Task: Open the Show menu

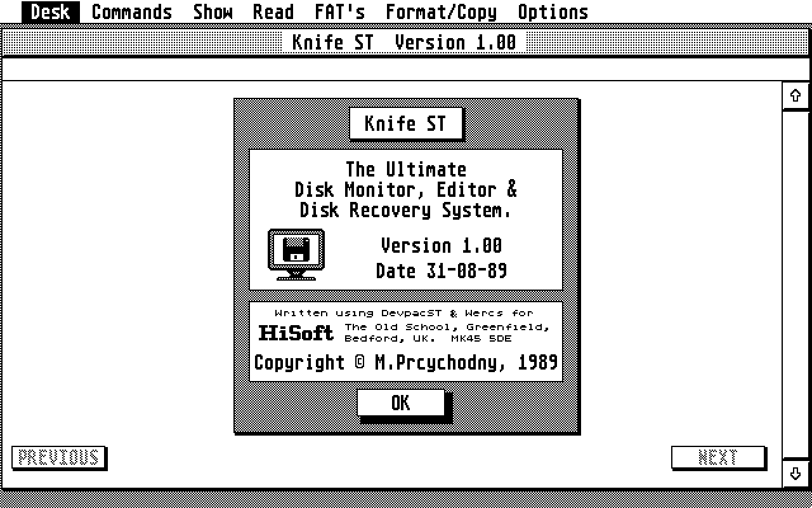Action: coord(213,11)
